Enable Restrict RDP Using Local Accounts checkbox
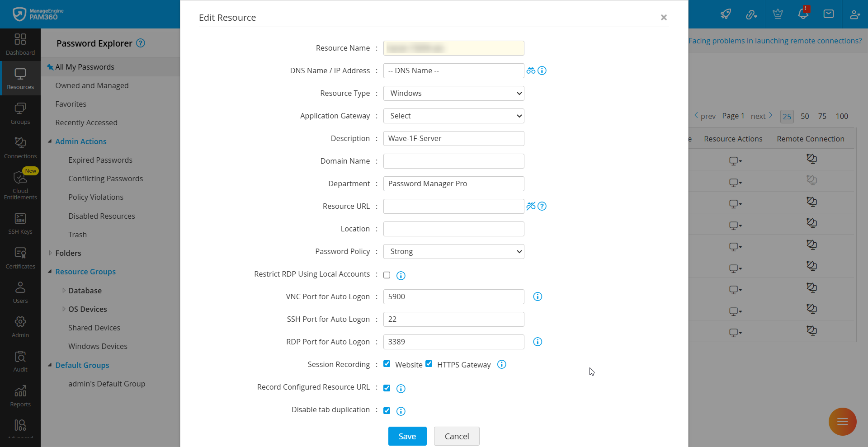 coord(387,275)
